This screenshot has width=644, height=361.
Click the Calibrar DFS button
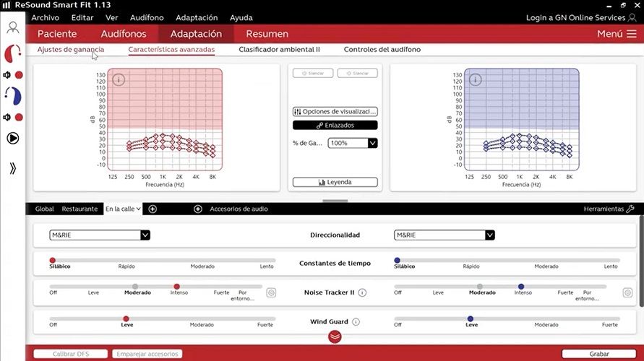point(71,354)
